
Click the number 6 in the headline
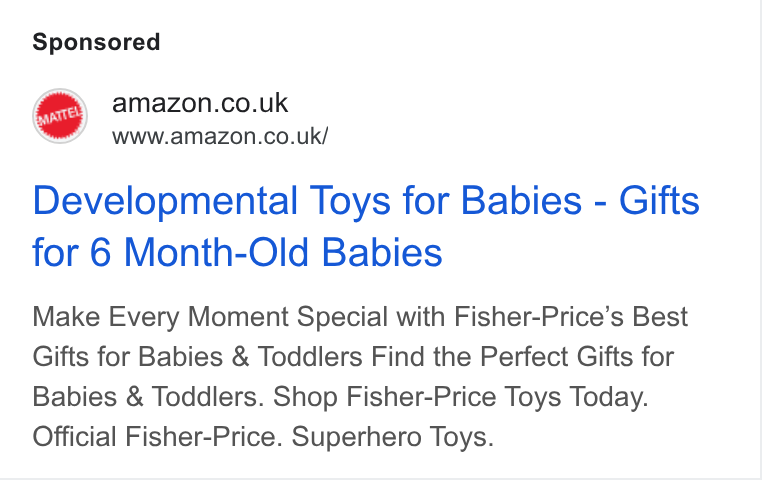[x=101, y=253]
